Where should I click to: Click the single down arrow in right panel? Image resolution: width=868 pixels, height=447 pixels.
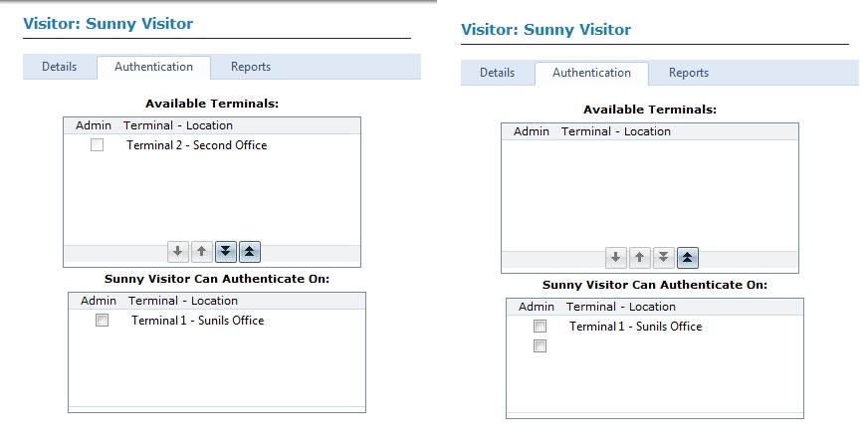click(616, 258)
